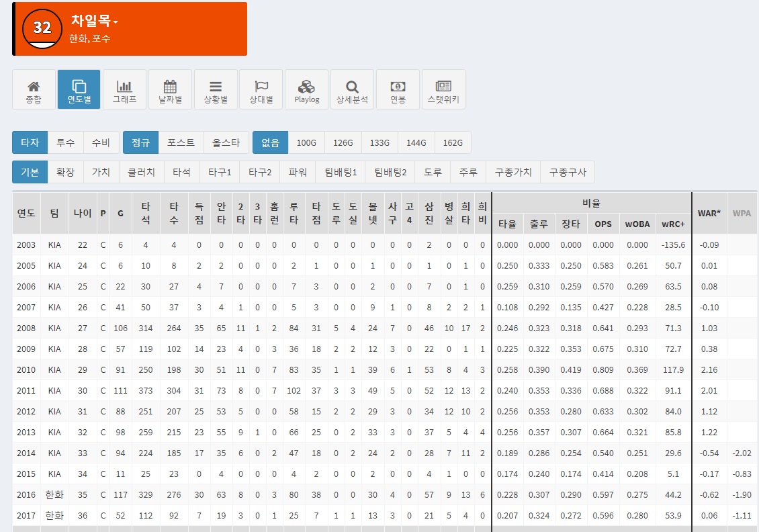Open the Playlog cubes icon
Screen dimensions: 759x532
coord(307,86)
